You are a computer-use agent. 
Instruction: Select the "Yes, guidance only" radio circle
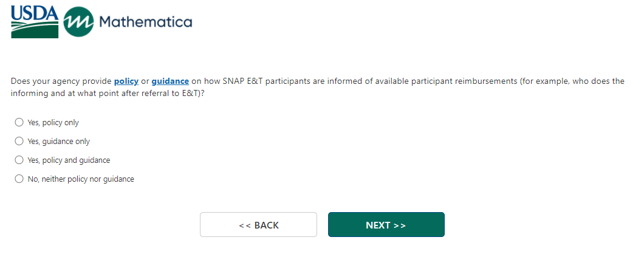(x=19, y=141)
